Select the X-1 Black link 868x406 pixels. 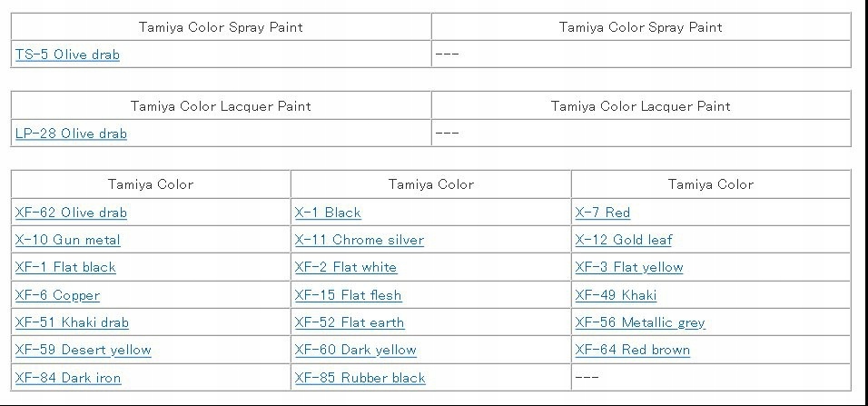[x=328, y=213]
